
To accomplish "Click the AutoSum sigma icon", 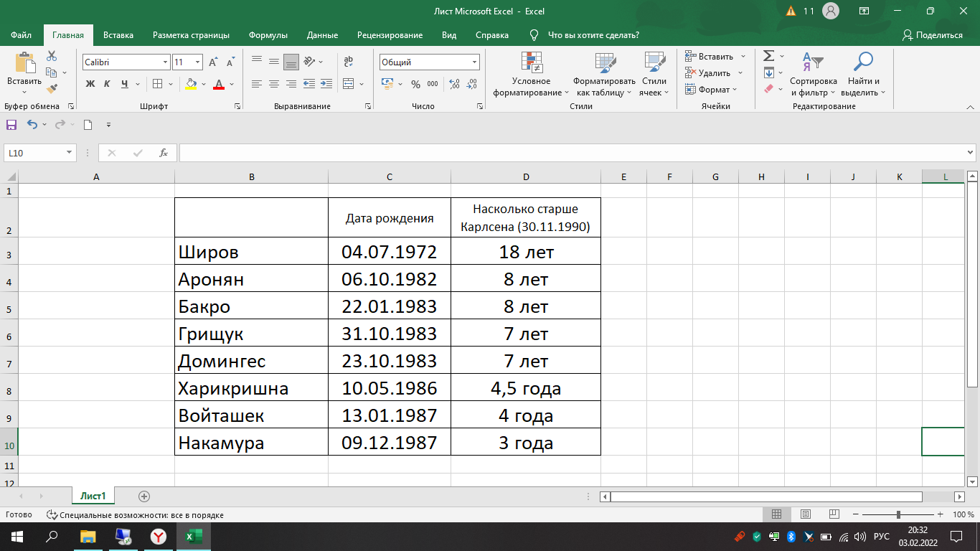I will tap(768, 56).
